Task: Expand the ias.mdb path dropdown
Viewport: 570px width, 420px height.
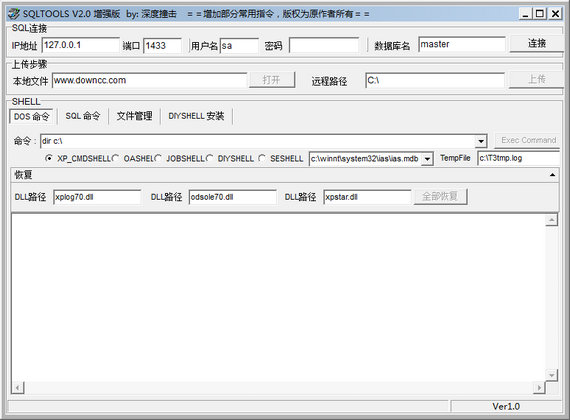Action: tap(428, 159)
